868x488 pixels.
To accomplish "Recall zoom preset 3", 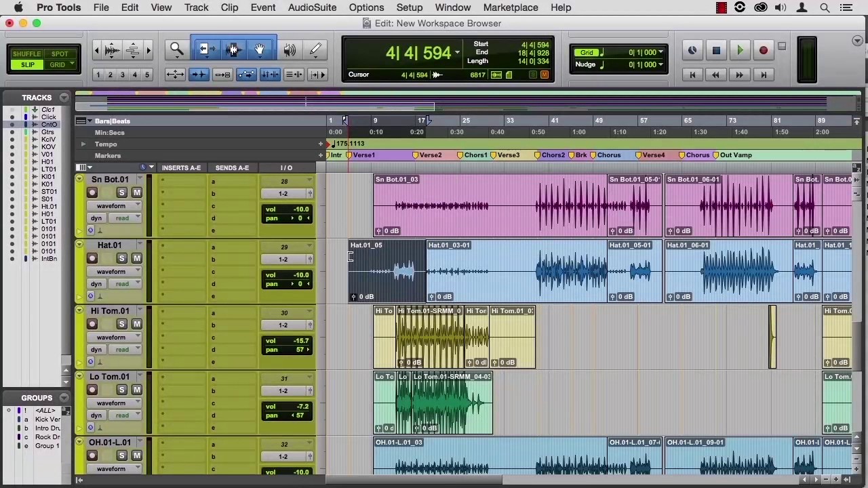I will (x=123, y=75).
